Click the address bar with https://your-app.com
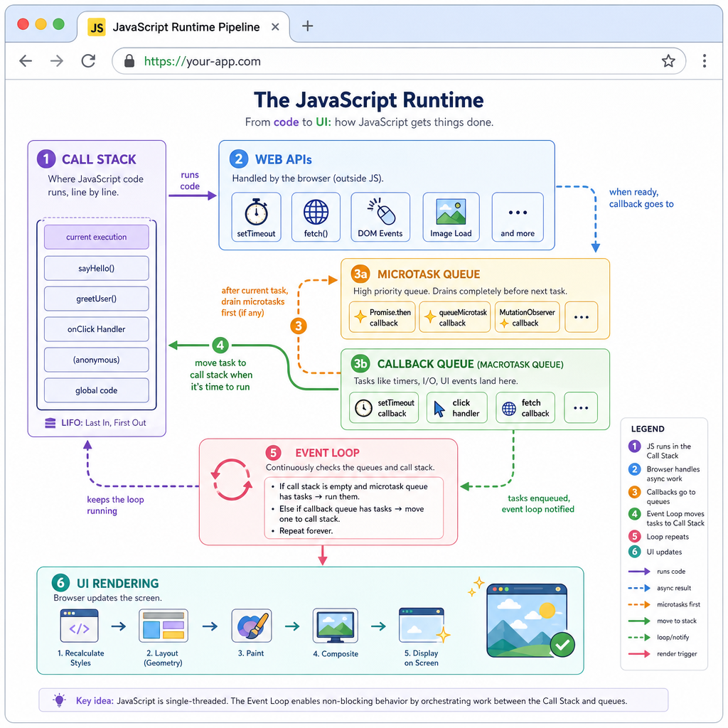This screenshot has height=728, width=728. tap(399, 61)
